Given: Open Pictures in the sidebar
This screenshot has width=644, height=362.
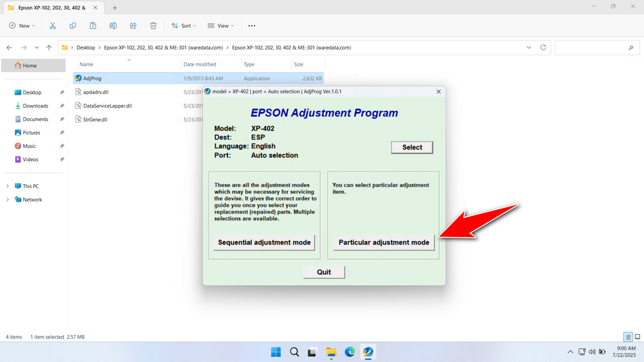Looking at the screenshot, I should point(31,133).
